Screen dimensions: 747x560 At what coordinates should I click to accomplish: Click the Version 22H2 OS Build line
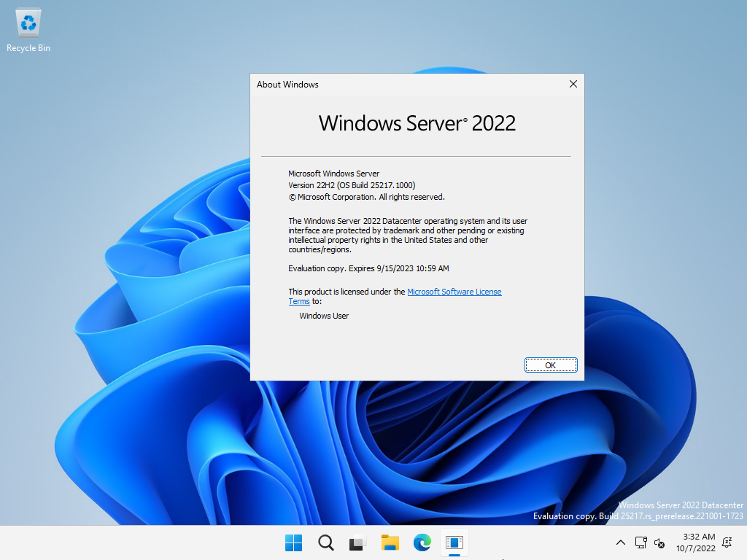(x=352, y=185)
